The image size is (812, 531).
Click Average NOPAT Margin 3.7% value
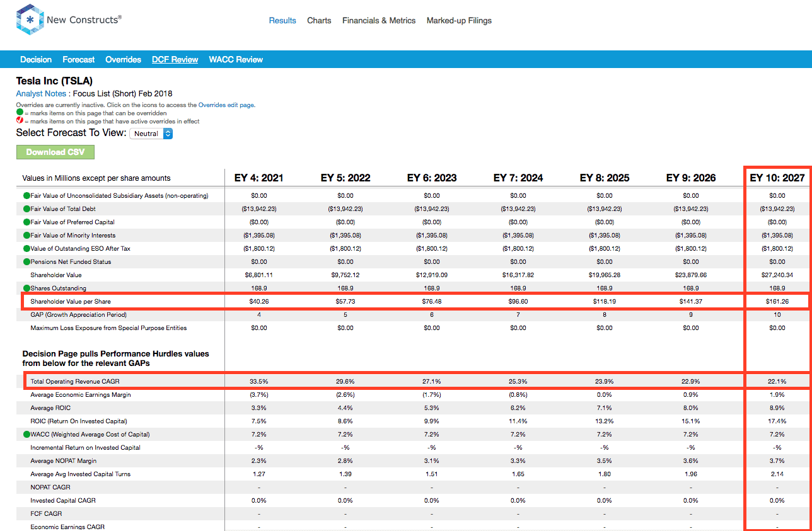point(777,460)
